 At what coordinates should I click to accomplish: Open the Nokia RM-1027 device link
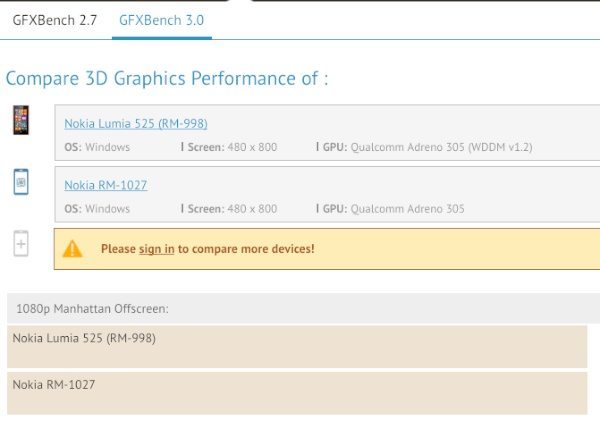tap(105, 185)
